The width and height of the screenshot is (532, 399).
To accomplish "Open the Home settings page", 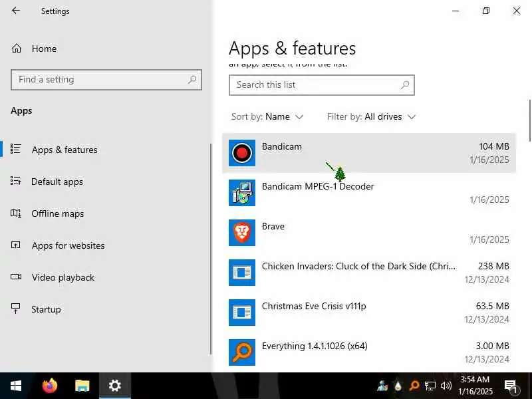I will pyautogui.click(x=44, y=49).
